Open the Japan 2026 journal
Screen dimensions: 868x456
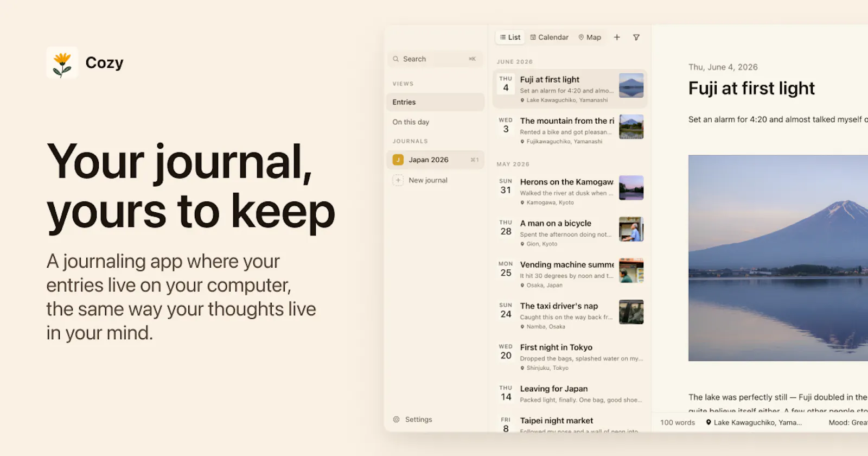tap(435, 160)
